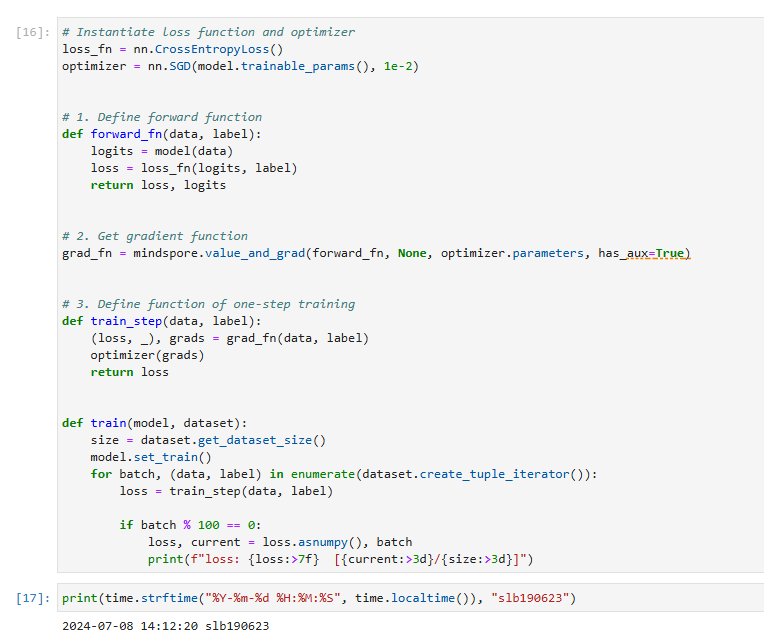764x640 pixels.
Task: Select cell 16 via its prompt label
Action: pyautogui.click(x=33, y=32)
